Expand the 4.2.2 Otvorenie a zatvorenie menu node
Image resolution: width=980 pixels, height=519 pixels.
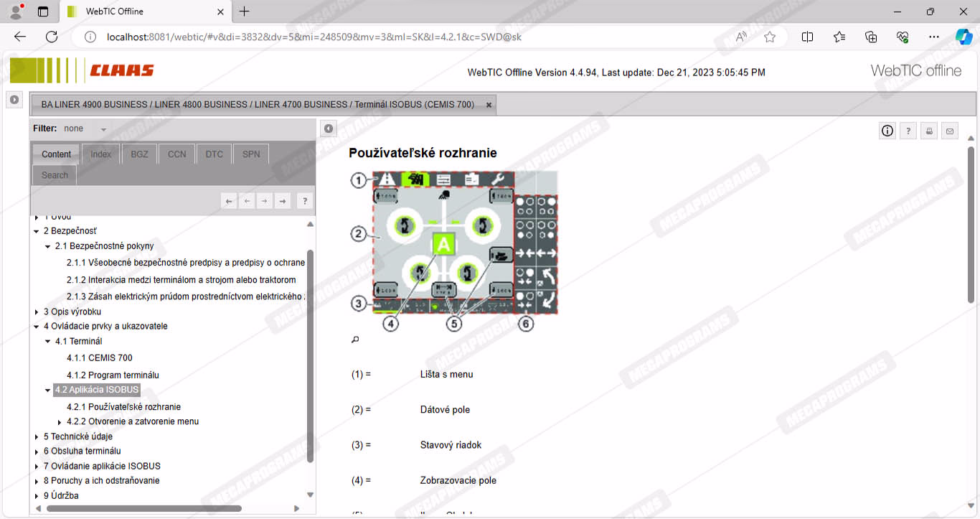click(60, 422)
